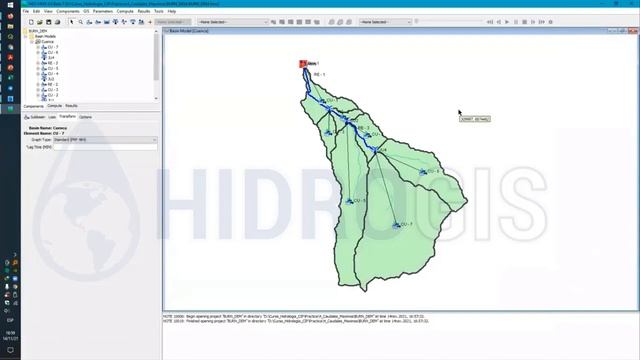Click the play animation control
Screen dimensions: 640x360
[507, 22]
